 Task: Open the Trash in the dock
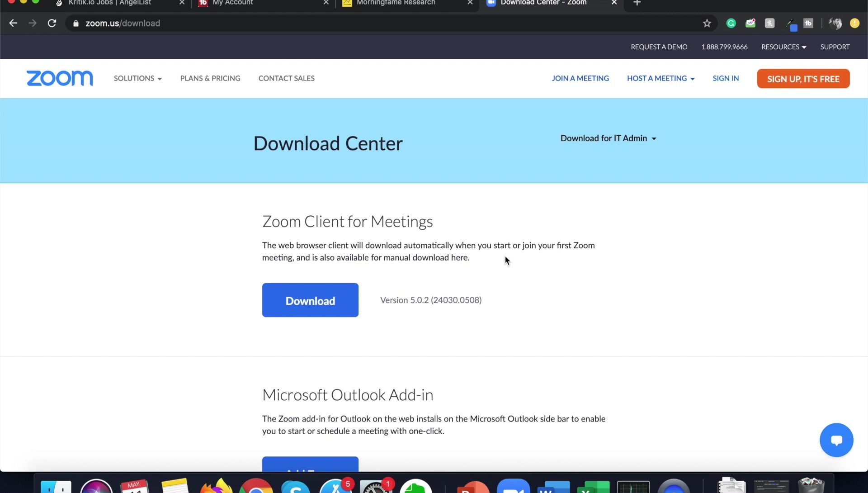pyautogui.click(x=811, y=485)
